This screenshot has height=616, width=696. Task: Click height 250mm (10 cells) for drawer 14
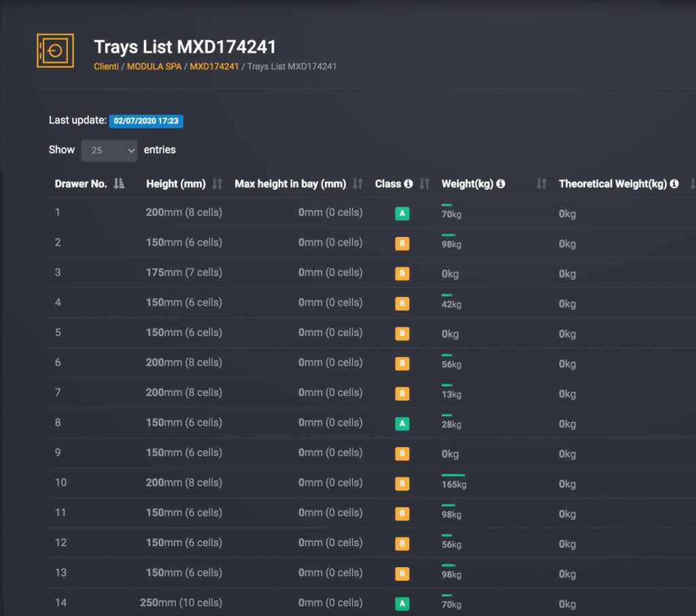[x=181, y=602]
